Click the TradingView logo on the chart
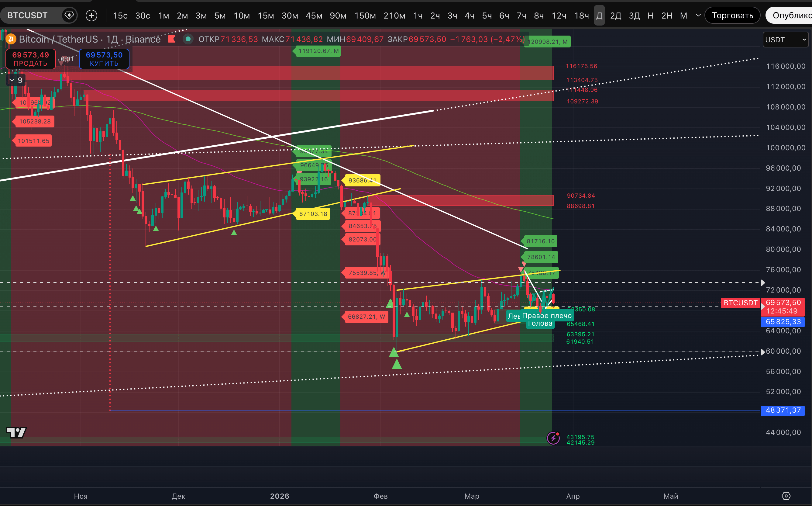The height and width of the screenshot is (506, 812). [16, 432]
